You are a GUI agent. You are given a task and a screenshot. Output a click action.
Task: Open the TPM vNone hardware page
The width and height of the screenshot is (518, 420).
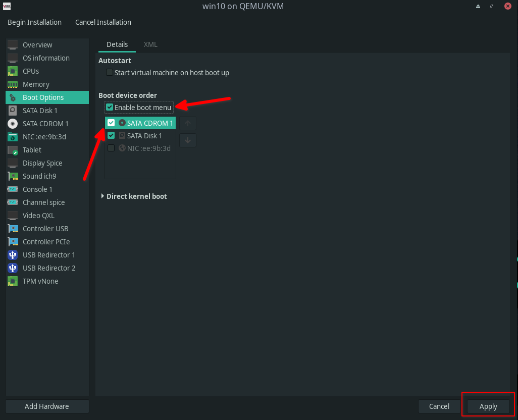point(47,281)
